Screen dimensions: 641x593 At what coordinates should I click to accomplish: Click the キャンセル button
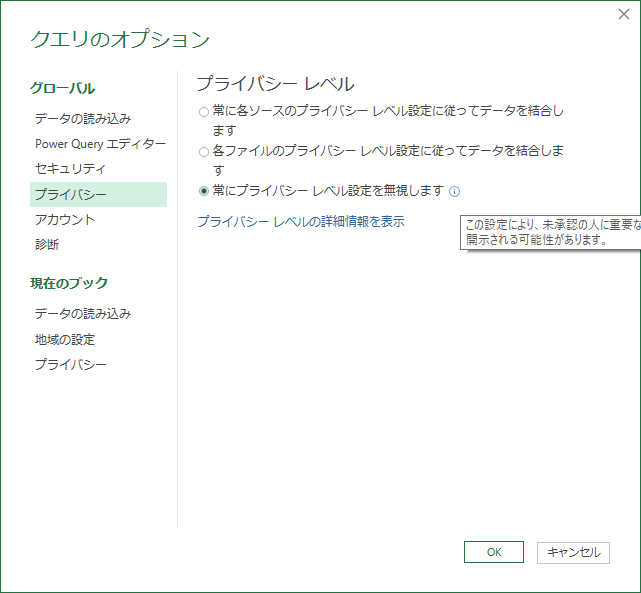click(x=573, y=553)
